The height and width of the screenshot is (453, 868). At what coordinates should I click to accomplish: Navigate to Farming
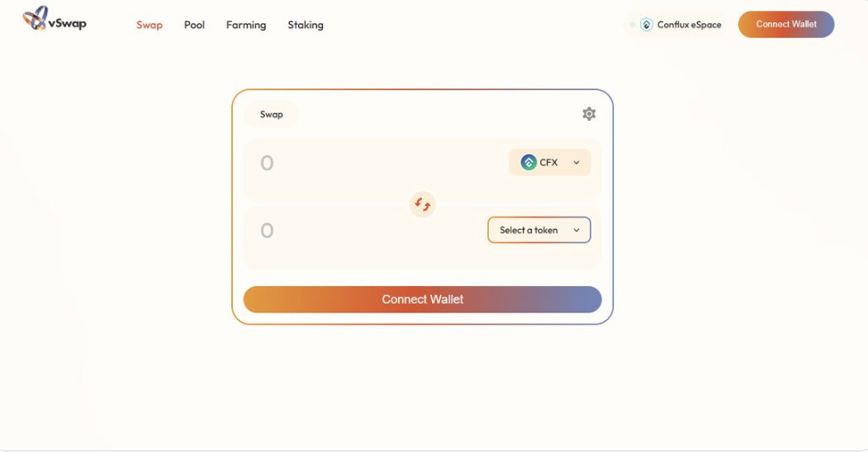(x=246, y=25)
